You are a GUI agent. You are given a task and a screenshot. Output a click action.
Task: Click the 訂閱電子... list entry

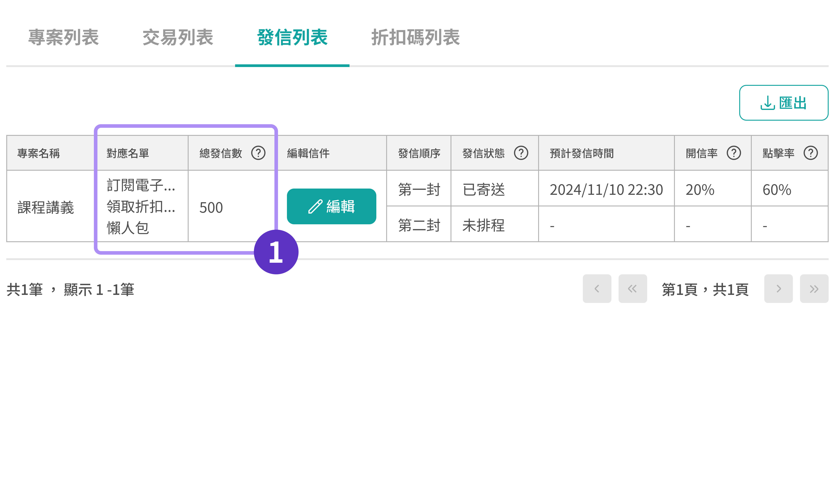click(x=141, y=185)
